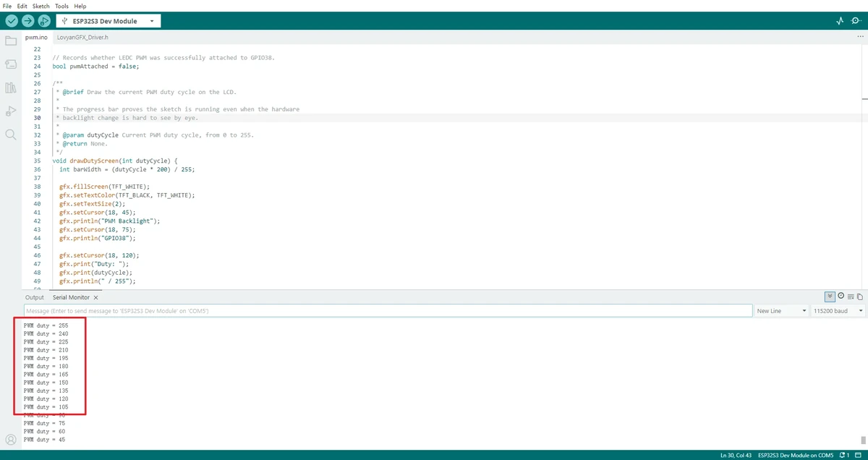This screenshot has height=460, width=868.
Task: Close the Serial Monitor tab
Action: (x=95, y=297)
